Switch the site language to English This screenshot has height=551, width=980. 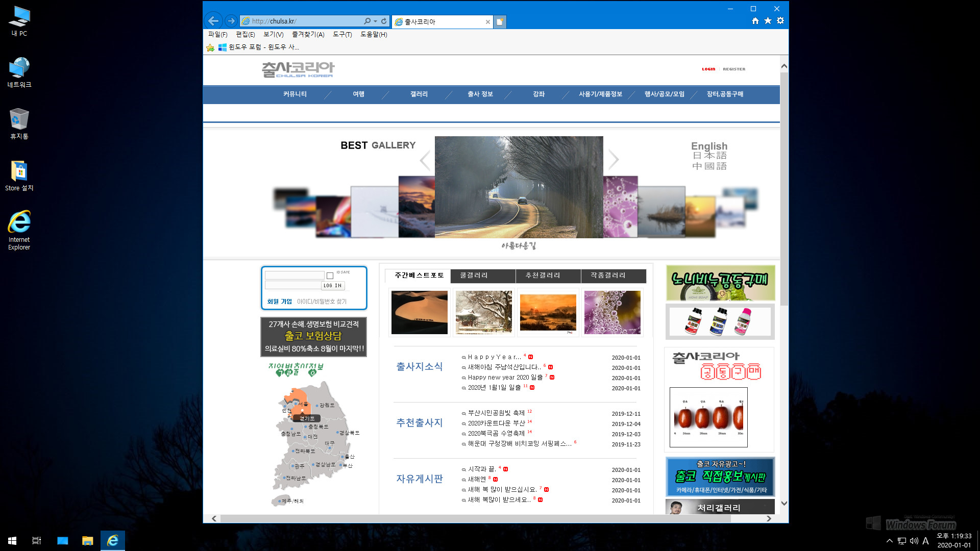tap(709, 146)
